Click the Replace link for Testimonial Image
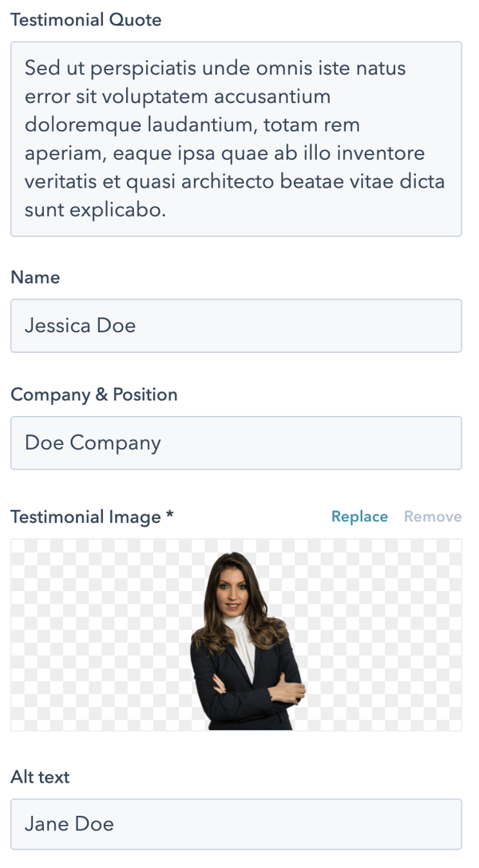The height and width of the screenshot is (868, 479). click(x=359, y=517)
